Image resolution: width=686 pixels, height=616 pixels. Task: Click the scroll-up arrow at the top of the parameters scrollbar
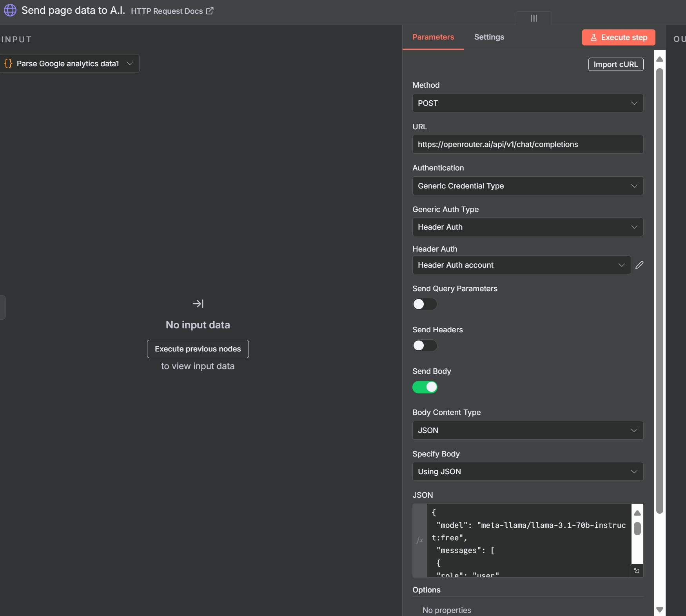coord(659,59)
